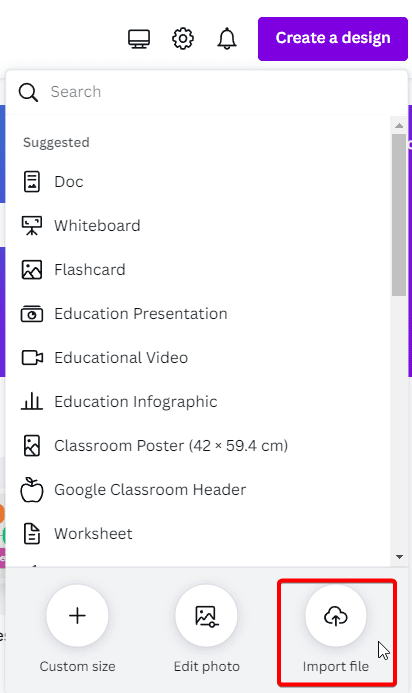Viewport: 412px width, 693px height.
Task: Choose Classroom Poster (42 × 59.4 cm)
Action: coord(171,446)
